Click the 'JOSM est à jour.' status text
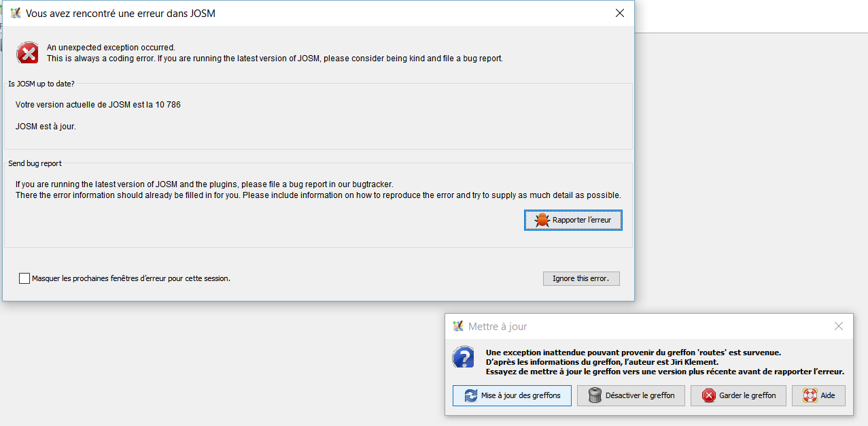The width and height of the screenshot is (868, 426). tap(46, 127)
